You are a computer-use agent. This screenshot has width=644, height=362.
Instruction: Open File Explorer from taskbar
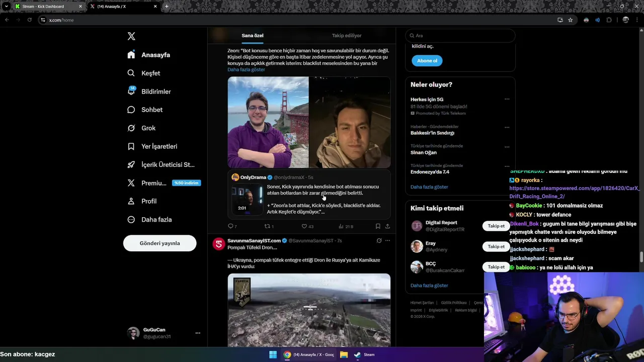coord(344,354)
